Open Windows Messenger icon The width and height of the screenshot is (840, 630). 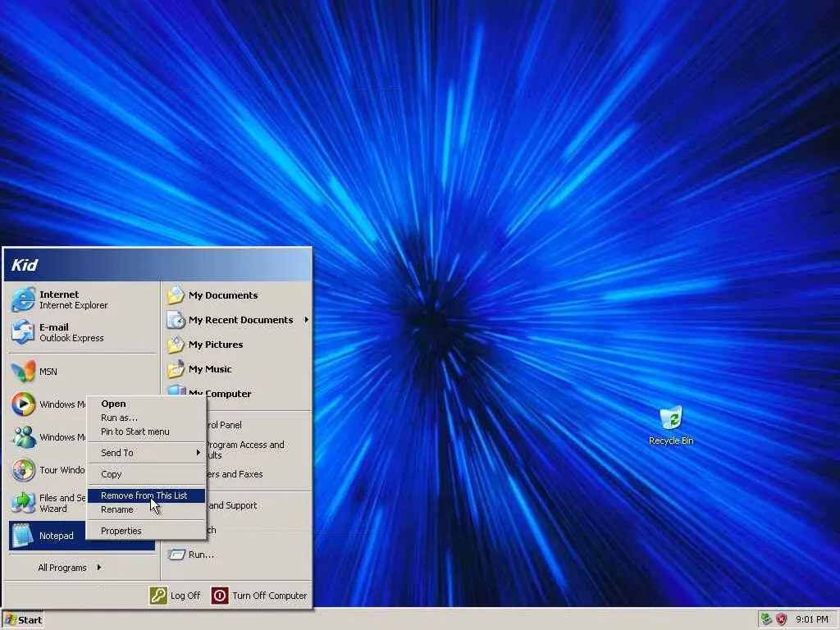click(23, 437)
